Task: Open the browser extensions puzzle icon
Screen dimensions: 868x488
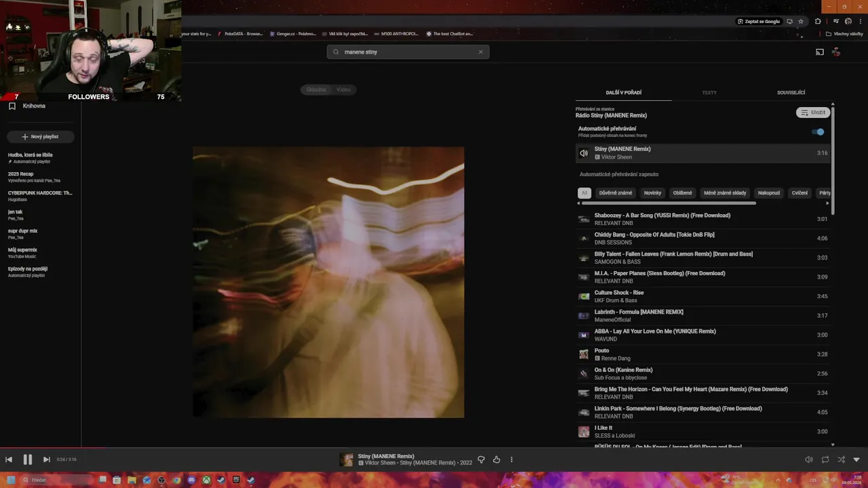Action: point(818,22)
